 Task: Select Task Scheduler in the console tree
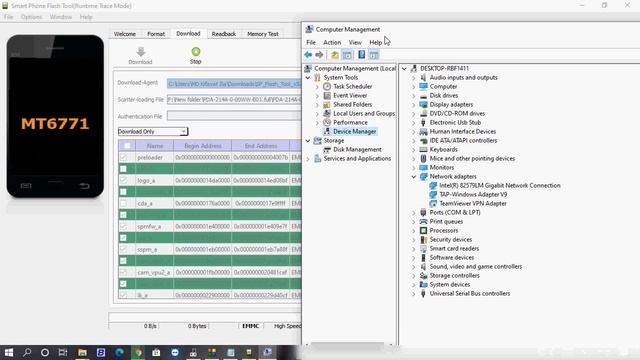353,87
